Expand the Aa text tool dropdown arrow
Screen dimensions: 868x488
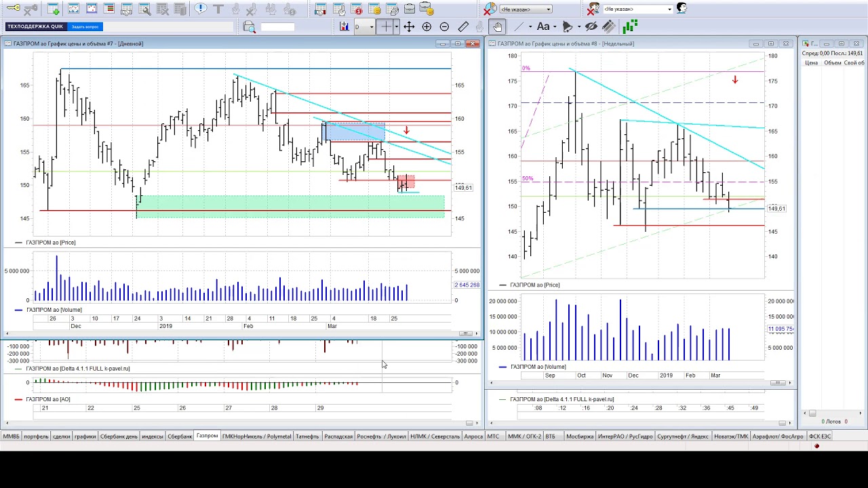click(x=554, y=26)
